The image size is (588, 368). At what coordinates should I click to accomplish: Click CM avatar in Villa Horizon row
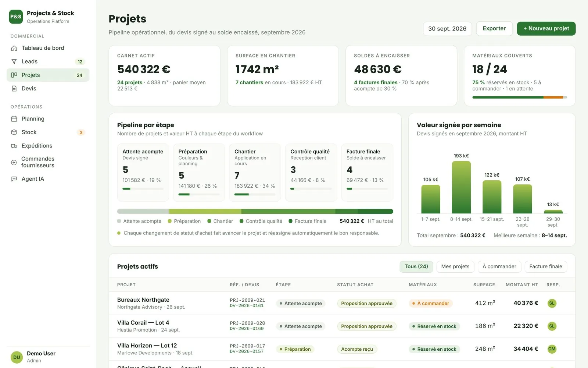coord(552,349)
